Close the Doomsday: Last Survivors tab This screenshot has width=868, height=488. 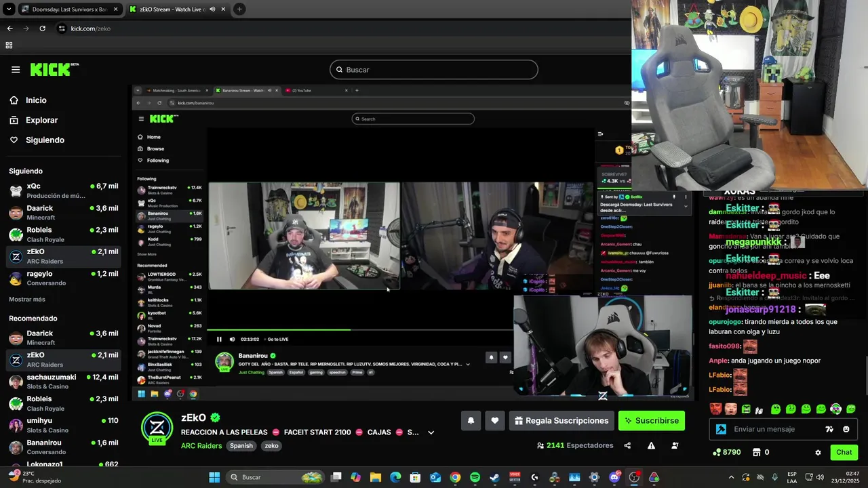pos(116,9)
